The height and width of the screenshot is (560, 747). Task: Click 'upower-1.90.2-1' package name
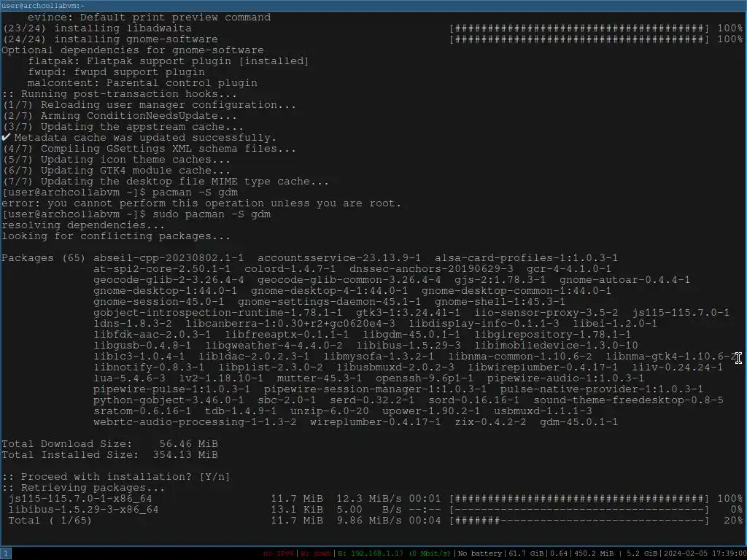(431, 411)
